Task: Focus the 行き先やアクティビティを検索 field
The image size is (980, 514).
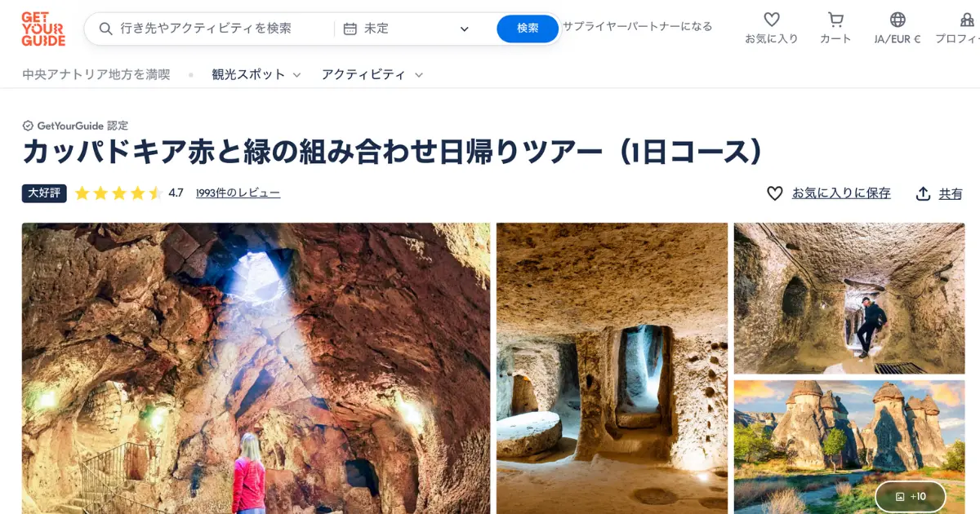Action: click(x=216, y=29)
